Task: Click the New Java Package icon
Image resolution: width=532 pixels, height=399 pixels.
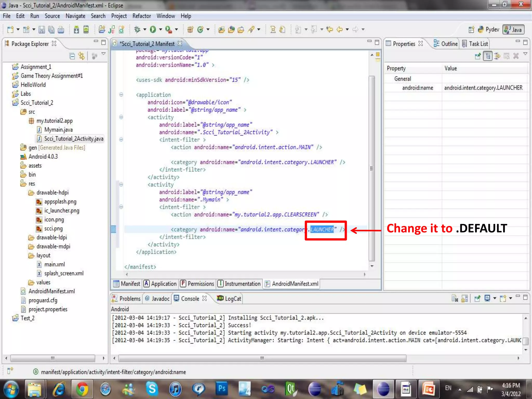Action: click(190, 30)
